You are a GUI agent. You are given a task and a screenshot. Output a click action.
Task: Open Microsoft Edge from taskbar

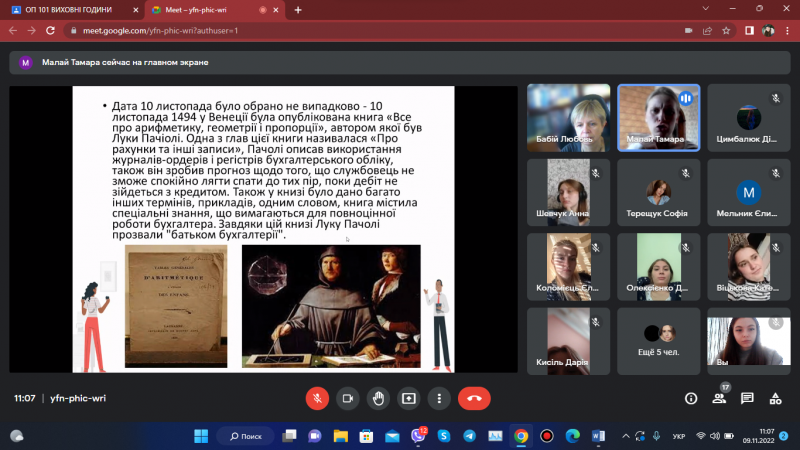[x=572, y=436]
